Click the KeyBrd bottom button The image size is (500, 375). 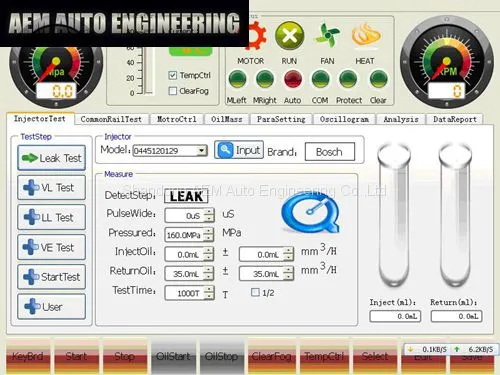click(x=28, y=356)
